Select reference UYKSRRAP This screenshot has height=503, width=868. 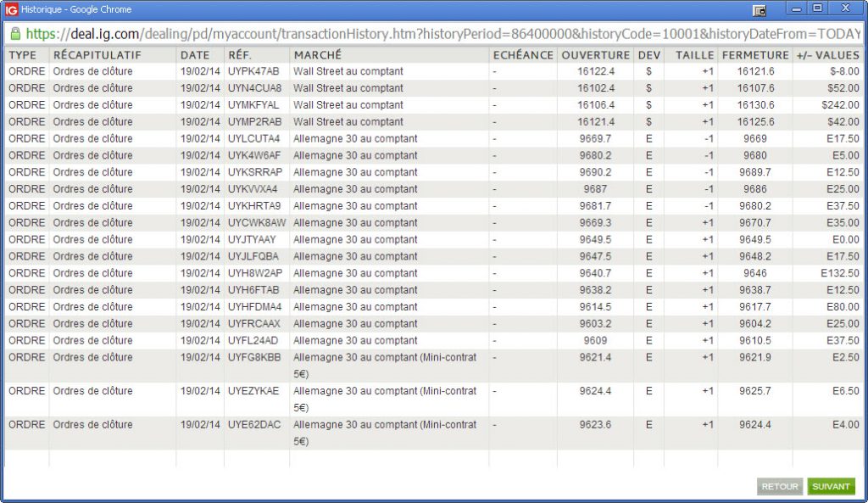pos(255,172)
